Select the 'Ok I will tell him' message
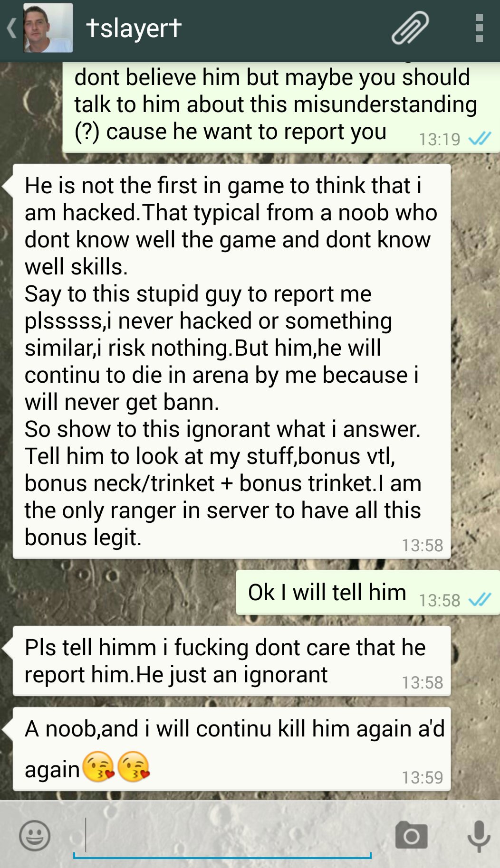Image resolution: width=500 pixels, height=868 pixels. point(368,593)
